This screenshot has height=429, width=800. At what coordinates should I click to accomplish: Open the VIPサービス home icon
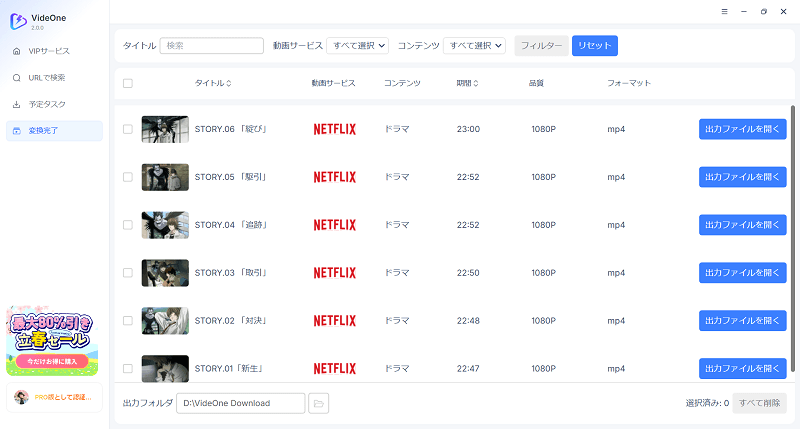coord(17,51)
